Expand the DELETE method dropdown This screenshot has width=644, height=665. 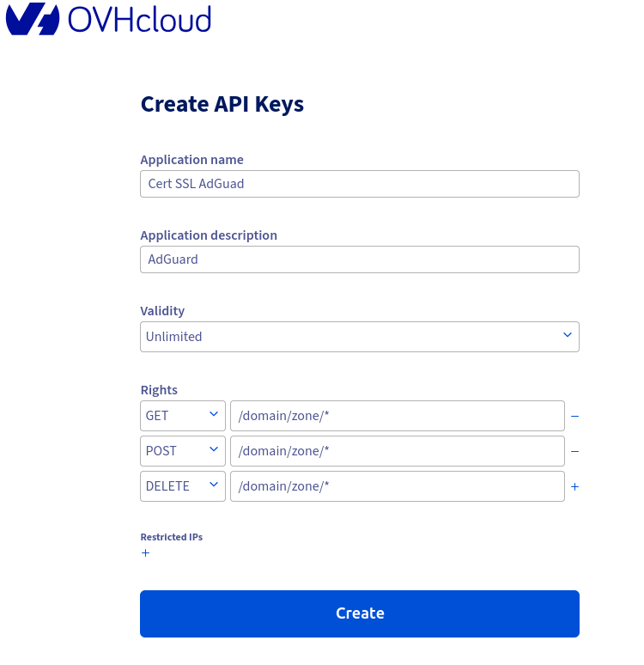(182, 486)
